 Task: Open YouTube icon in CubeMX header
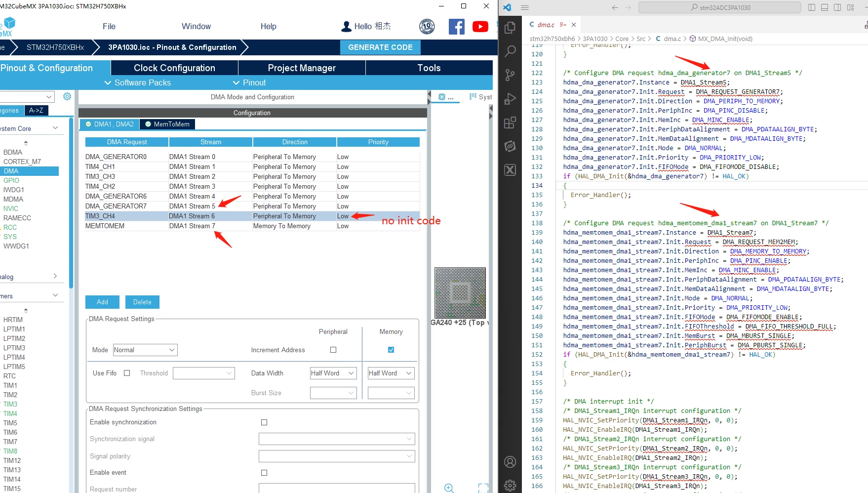click(x=480, y=27)
